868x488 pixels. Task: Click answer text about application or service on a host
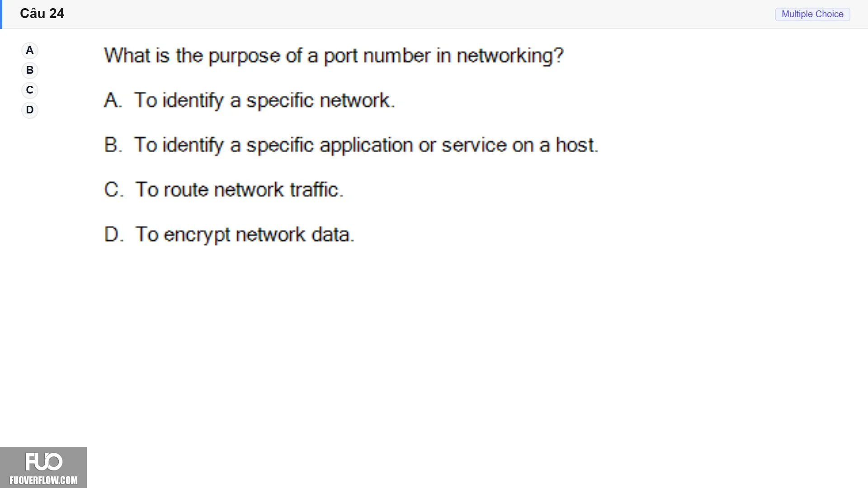click(366, 145)
